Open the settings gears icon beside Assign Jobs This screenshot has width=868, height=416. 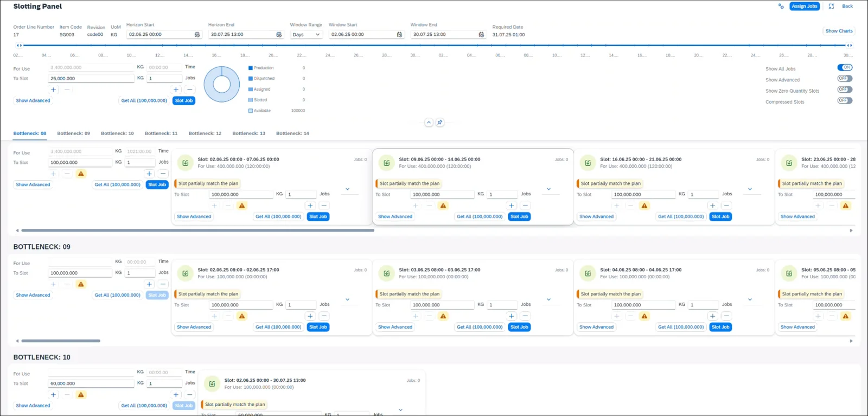[781, 7]
